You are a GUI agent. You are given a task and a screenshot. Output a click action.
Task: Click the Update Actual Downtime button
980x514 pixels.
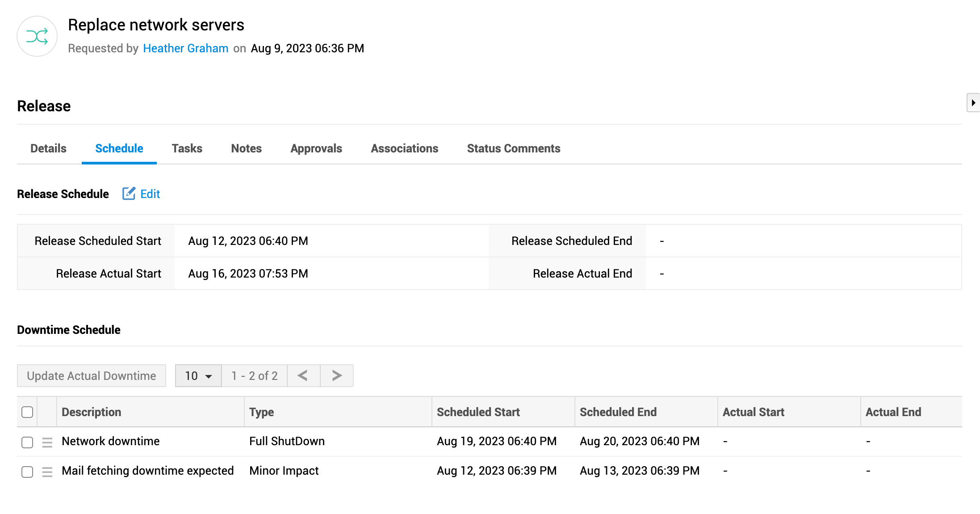92,375
